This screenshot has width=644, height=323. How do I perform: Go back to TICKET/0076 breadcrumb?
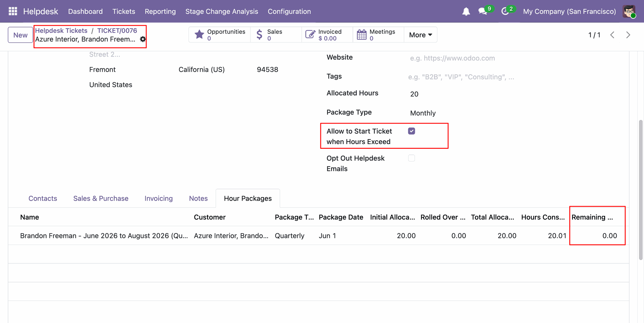(117, 30)
